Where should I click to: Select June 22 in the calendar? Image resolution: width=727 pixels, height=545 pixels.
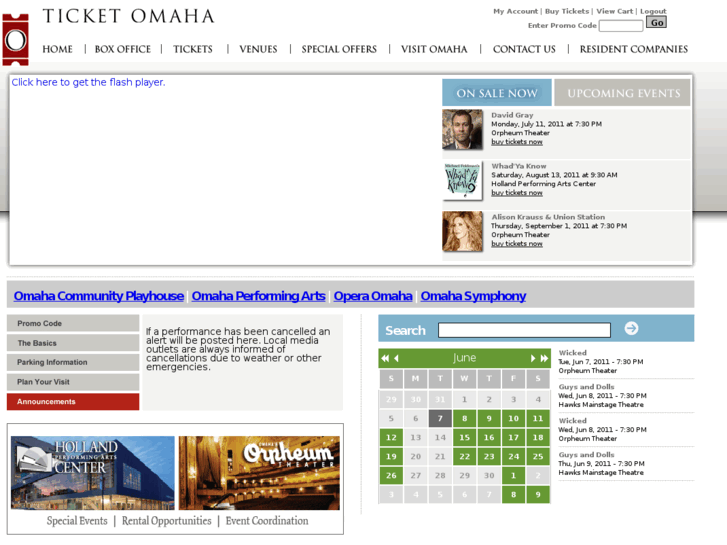click(465, 456)
